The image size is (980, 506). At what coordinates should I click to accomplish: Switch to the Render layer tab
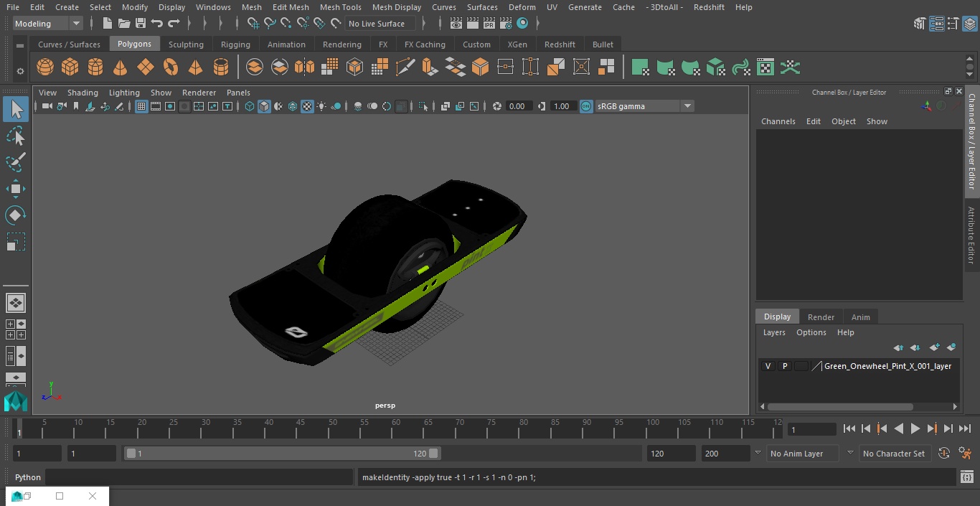click(821, 317)
